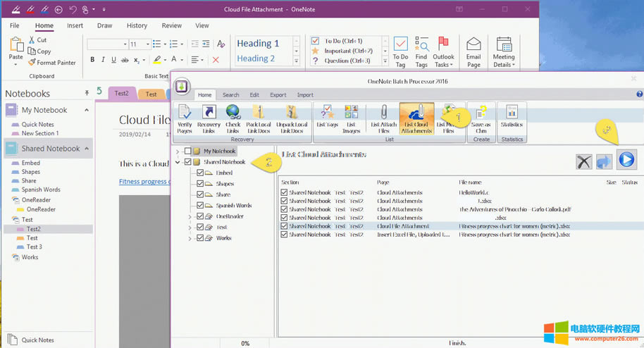Click the Verify Pages icon
The height and width of the screenshot is (348, 644).
click(185, 118)
